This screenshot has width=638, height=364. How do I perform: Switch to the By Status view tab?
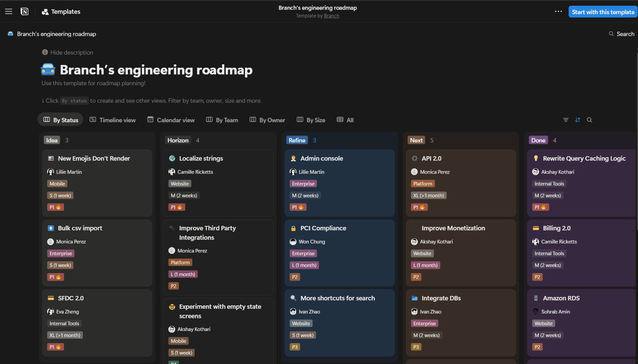(61, 120)
